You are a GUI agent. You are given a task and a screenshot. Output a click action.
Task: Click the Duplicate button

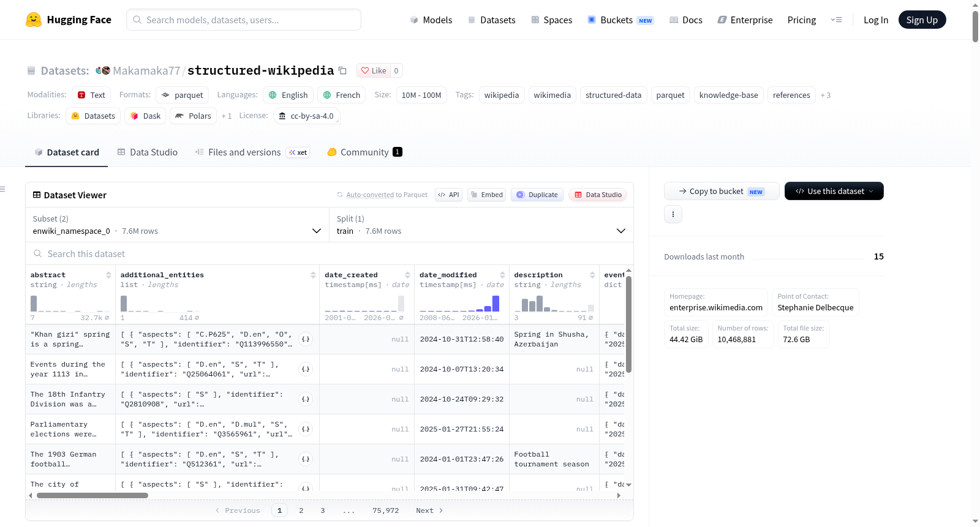537,195
